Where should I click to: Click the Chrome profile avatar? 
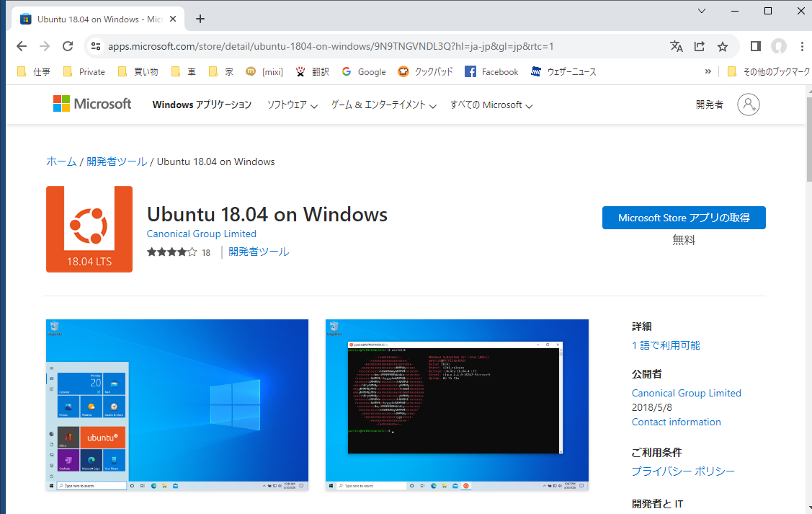[778, 46]
